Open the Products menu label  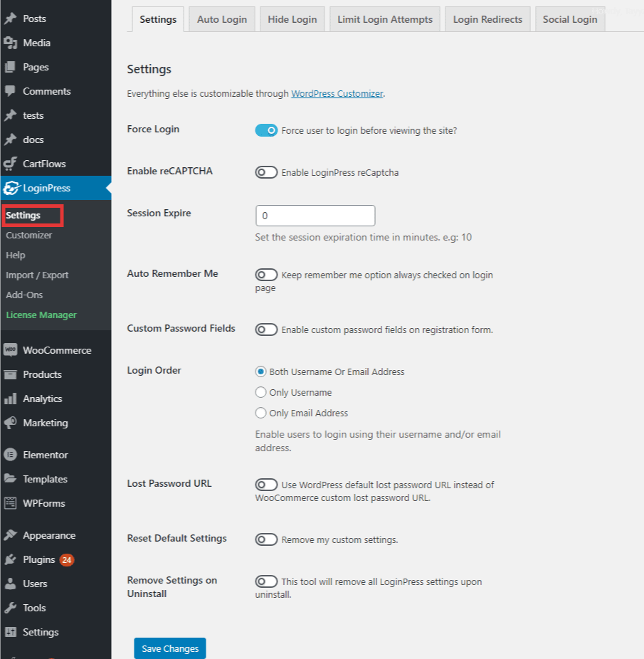coord(43,374)
